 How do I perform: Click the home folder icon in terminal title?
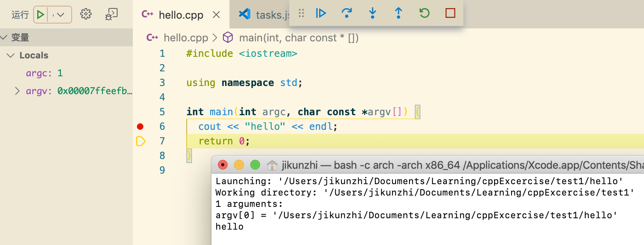coord(272,165)
